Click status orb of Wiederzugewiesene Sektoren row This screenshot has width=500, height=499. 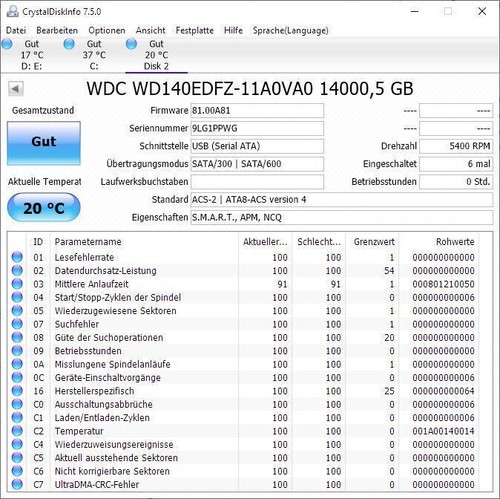(x=17, y=310)
